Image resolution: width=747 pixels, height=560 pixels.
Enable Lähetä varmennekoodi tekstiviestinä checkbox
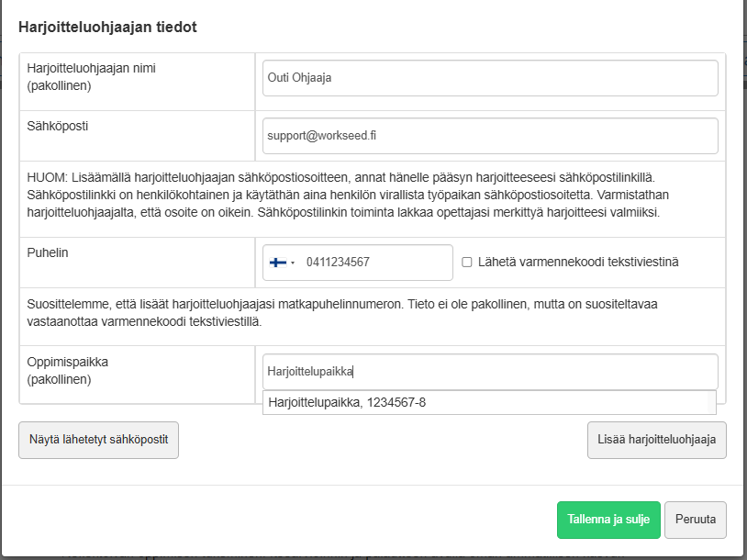467,263
